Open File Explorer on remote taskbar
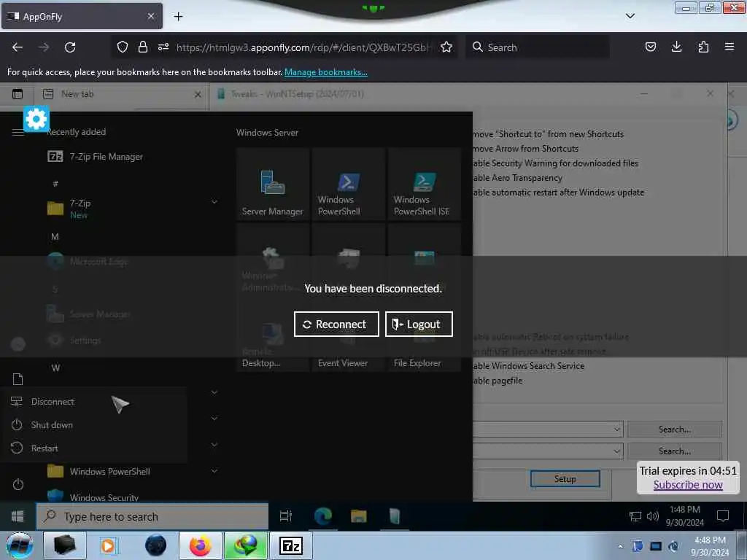747x560 pixels. pyautogui.click(x=359, y=516)
